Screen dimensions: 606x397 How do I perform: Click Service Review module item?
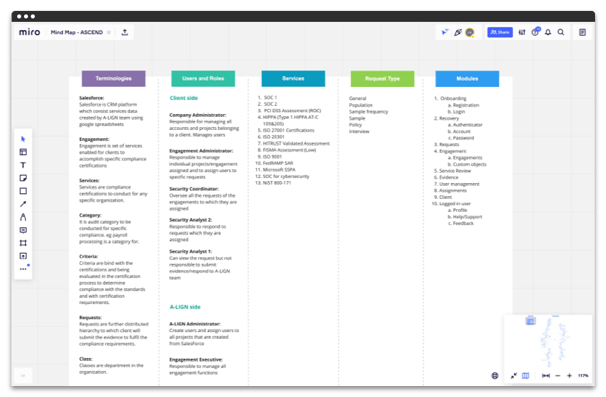pyautogui.click(x=455, y=171)
